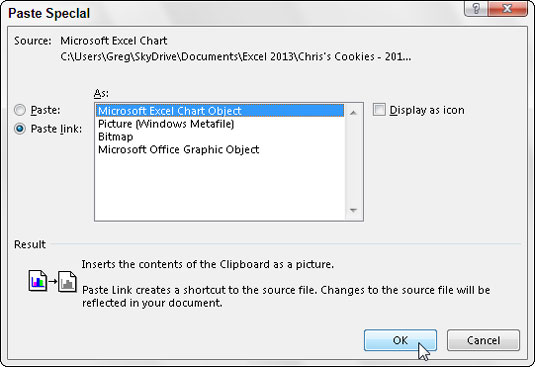Click the colored chart source document icon
The width and height of the screenshot is (535, 367).
click(x=38, y=281)
